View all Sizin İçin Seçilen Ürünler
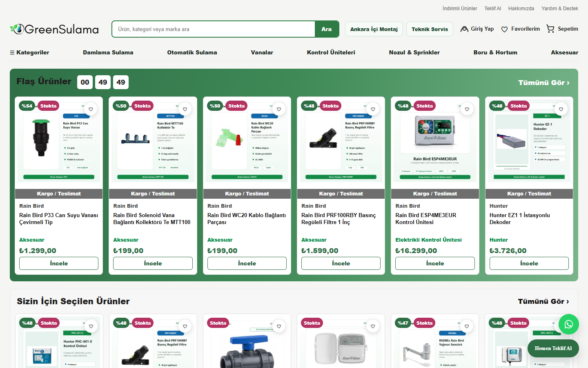The image size is (588, 368). 543,301
